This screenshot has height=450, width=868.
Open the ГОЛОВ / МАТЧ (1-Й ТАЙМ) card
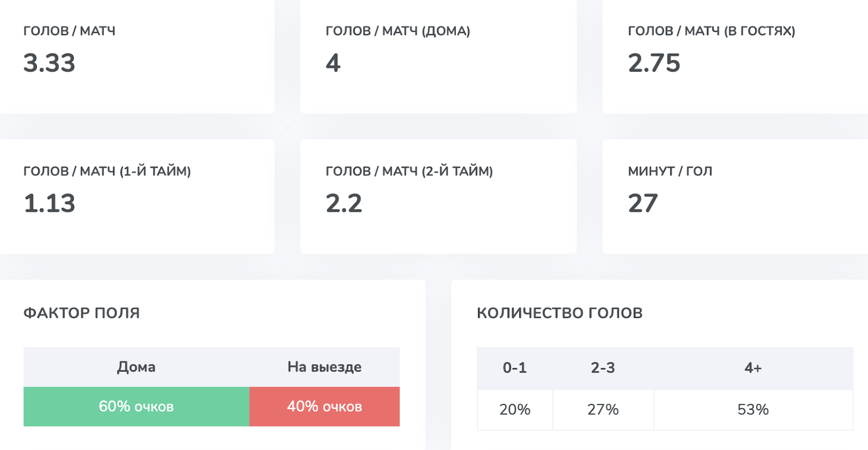[x=137, y=197]
